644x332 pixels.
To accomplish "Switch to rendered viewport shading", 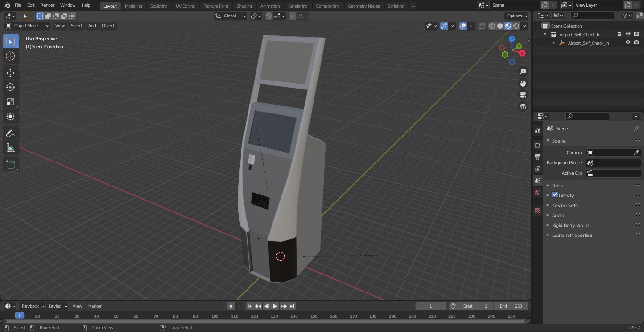I will pos(516,26).
